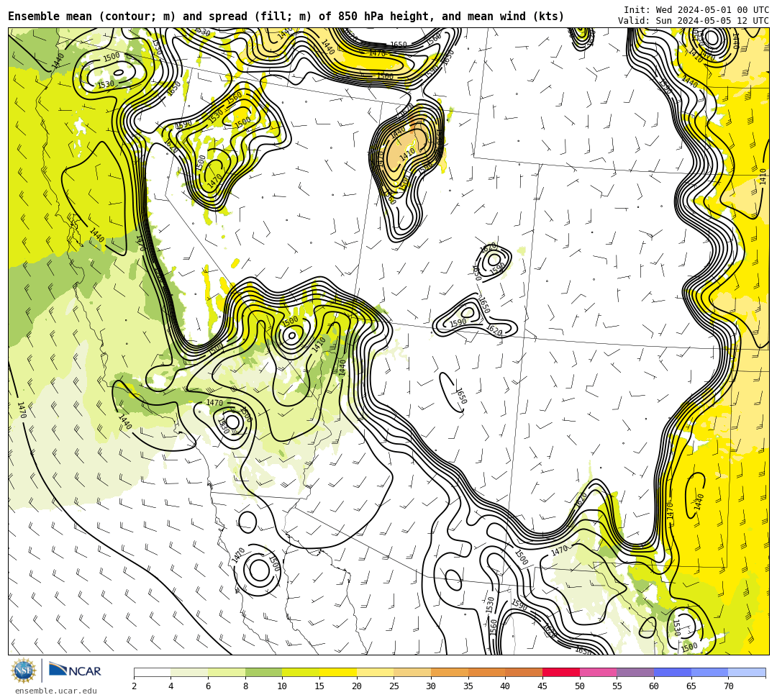Pick the periwinkle 65–70 m colorbar segment

point(709,672)
